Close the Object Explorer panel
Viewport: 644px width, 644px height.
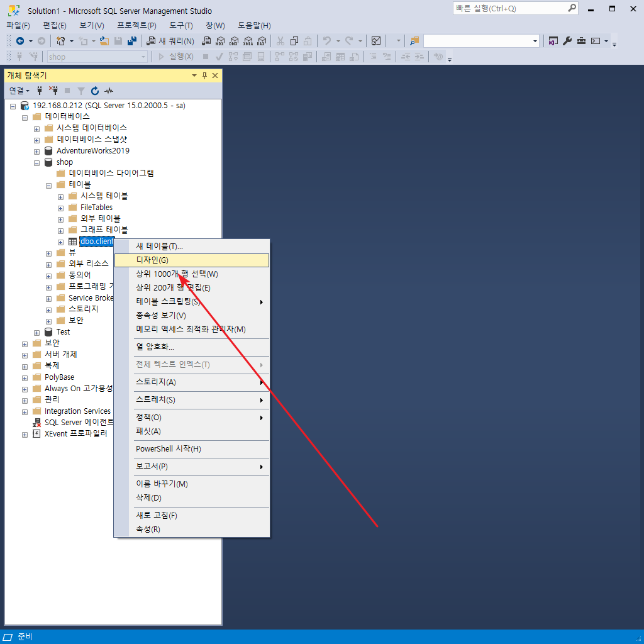[215, 75]
